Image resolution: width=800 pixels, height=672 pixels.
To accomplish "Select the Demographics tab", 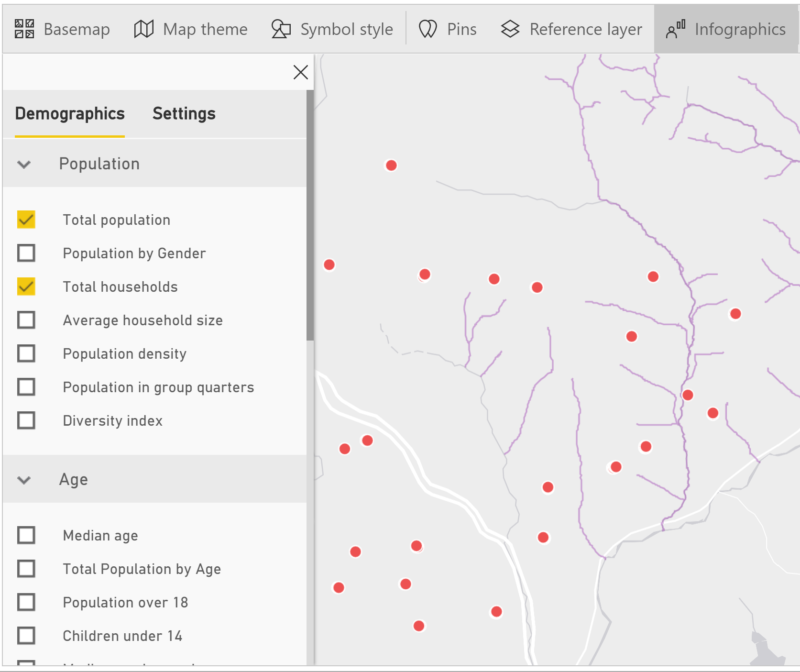I will tap(69, 113).
